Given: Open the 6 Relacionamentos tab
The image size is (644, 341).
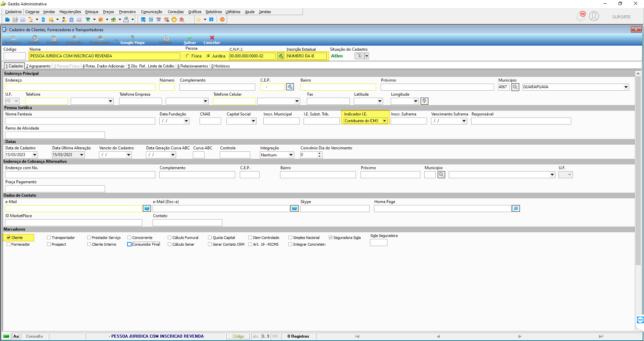Looking at the screenshot, I should point(193,66).
